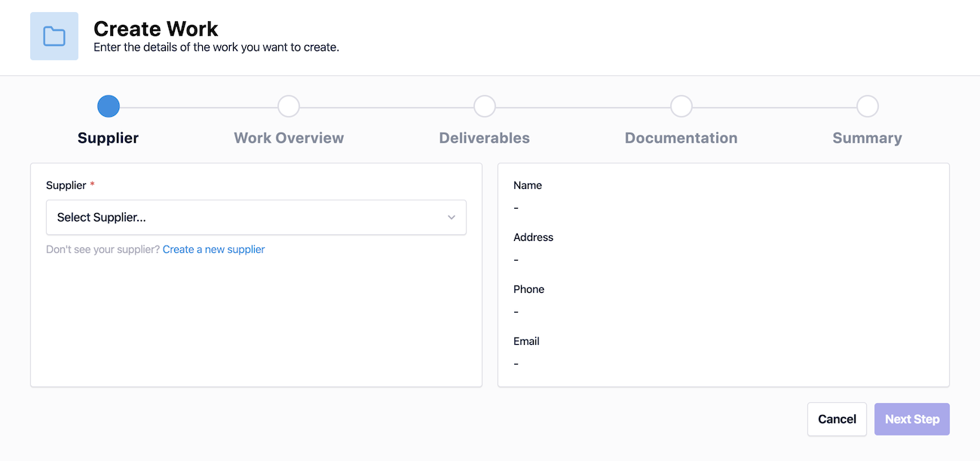This screenshot has width=980, height=461.
Task: Click the Cancel button
Action: click(837, 419)
